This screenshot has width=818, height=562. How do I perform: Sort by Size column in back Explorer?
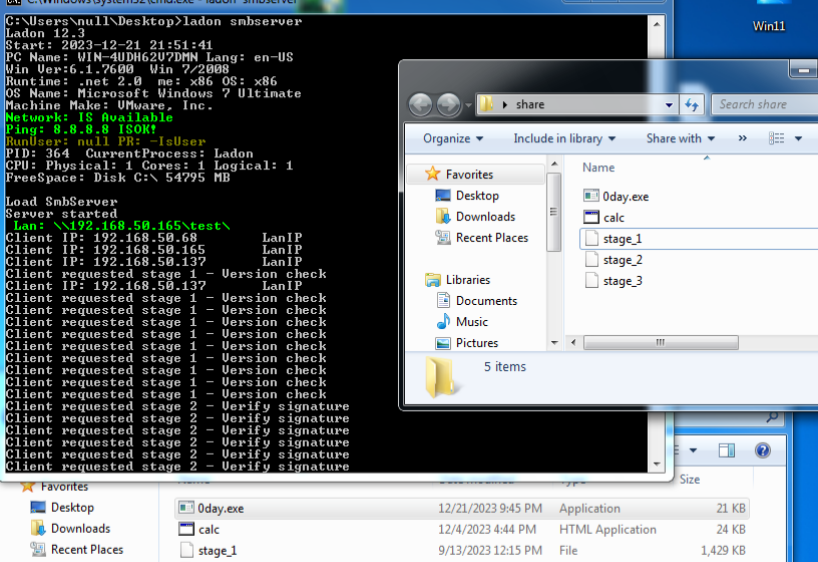[x=690, y=480]
